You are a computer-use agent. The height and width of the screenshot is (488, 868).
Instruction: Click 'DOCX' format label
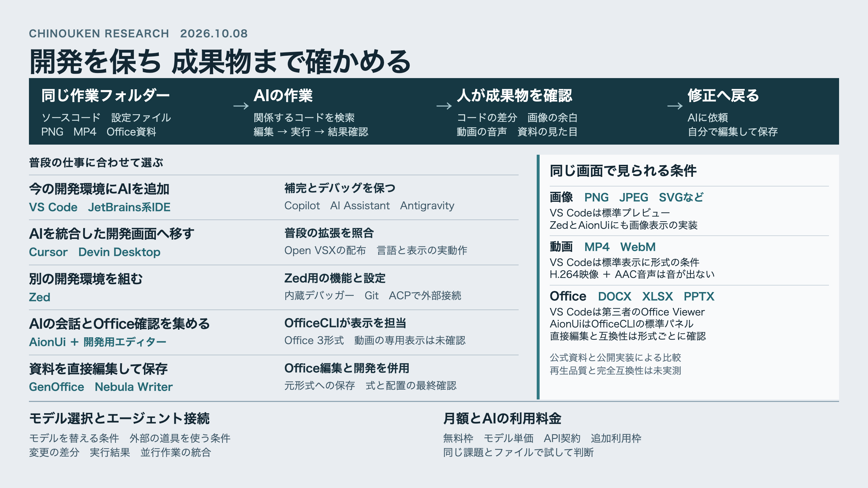point(614,296)
